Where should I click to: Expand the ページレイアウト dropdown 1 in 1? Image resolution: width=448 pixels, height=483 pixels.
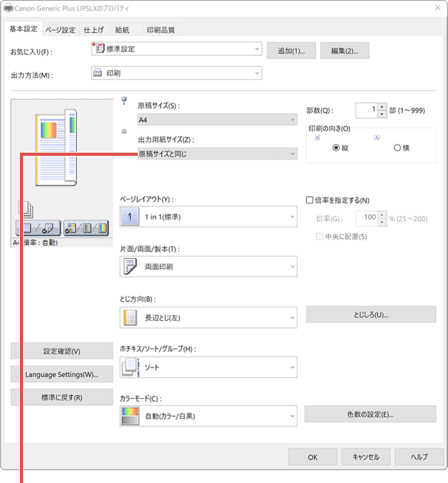[x=208, y=217]
